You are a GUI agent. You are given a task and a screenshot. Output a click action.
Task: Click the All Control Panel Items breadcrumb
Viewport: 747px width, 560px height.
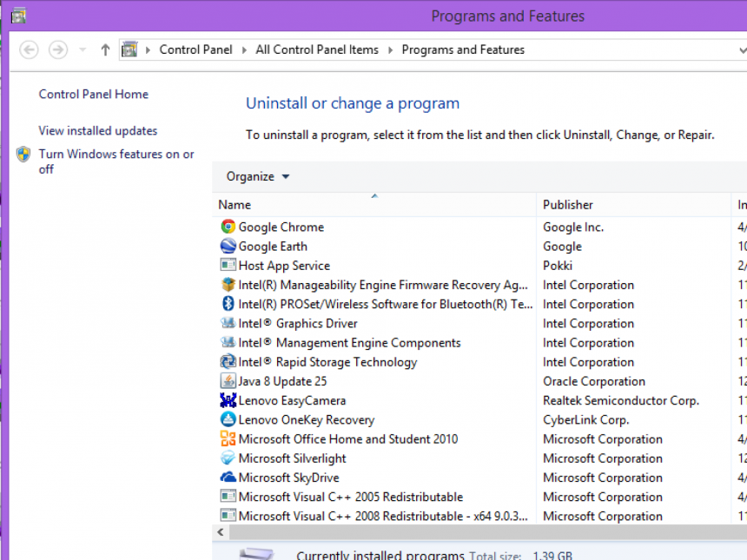[x=317, y=49]
